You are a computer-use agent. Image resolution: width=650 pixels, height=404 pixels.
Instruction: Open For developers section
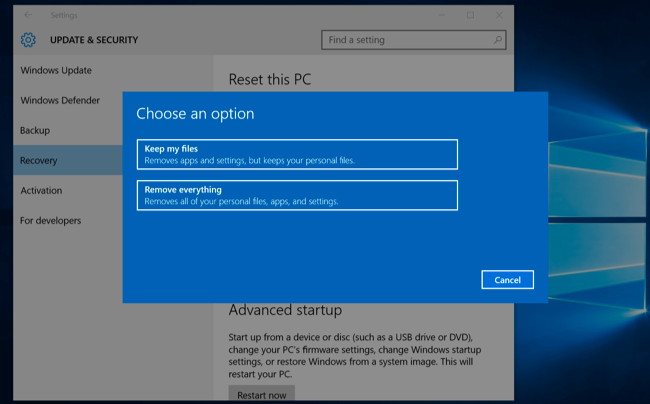pos(51,220)
